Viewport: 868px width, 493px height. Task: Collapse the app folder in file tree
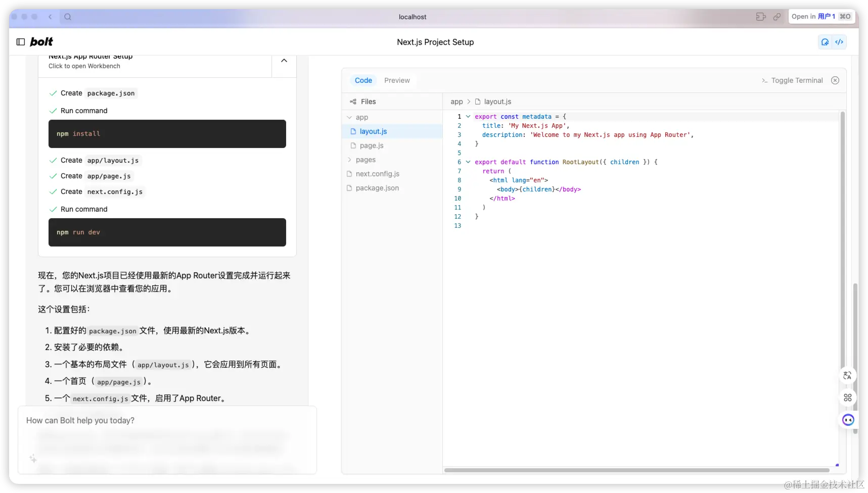coord(349,117)
